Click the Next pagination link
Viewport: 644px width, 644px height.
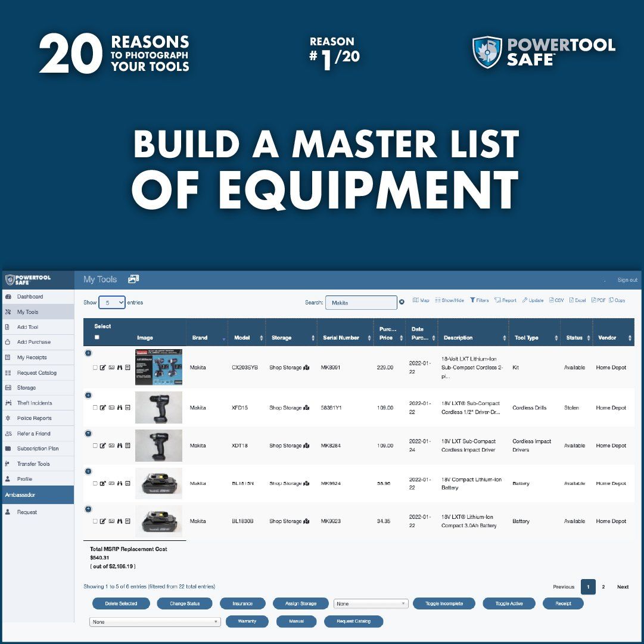(x=623, y=587)
